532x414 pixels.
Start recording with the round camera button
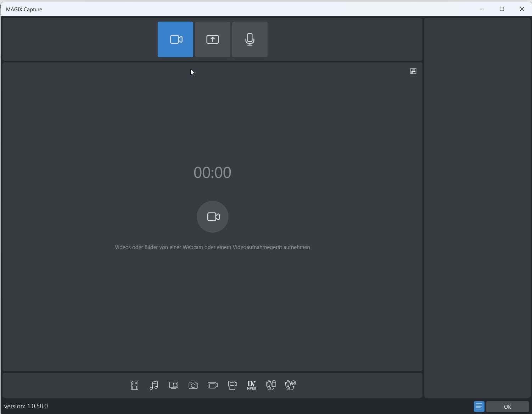pos(213,217)
